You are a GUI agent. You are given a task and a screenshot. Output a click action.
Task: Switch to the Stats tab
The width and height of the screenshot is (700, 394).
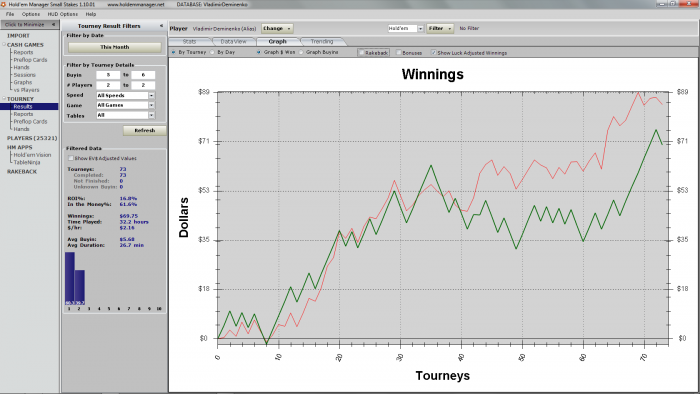pyautogui.click(x=189, y=41)
